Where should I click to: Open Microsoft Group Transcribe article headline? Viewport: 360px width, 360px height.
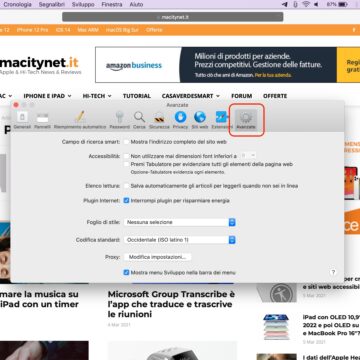[x=171, y=304]
